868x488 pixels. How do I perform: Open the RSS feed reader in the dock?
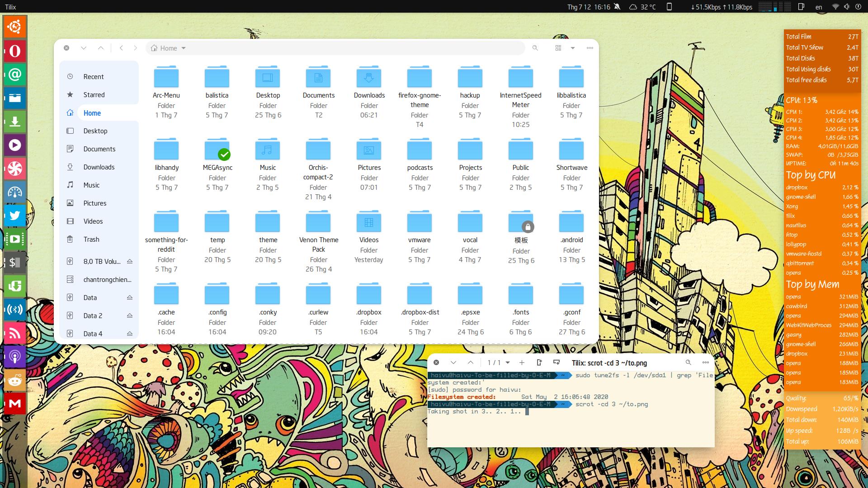pyautogui.click(x=15, y=333)
